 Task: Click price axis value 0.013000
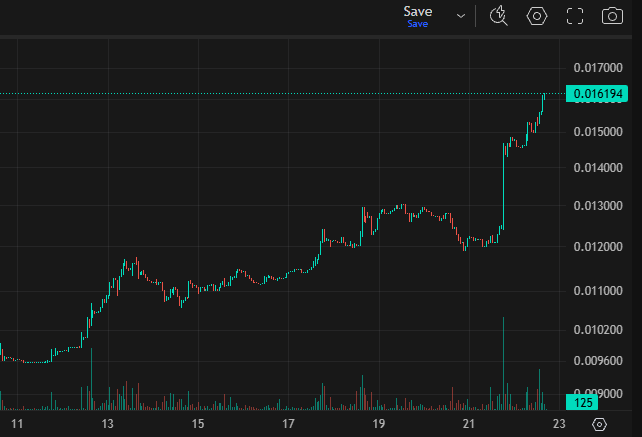(598, 206)
